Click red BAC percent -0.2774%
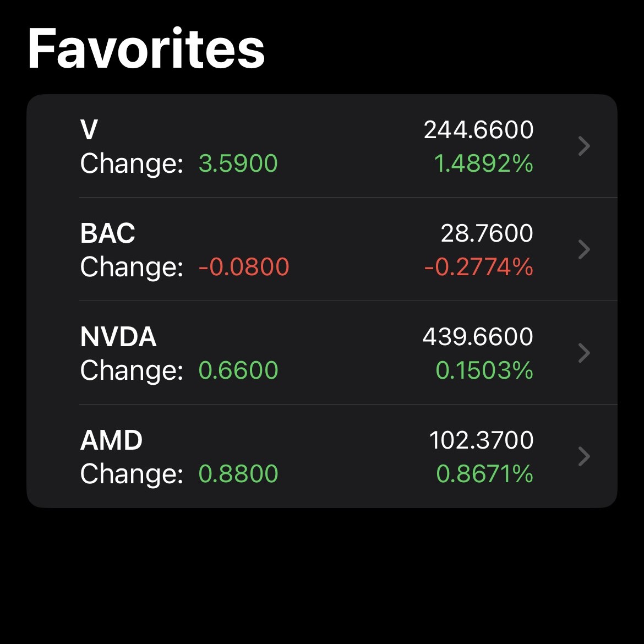644x644 pixels. click(x=478, y=267)
